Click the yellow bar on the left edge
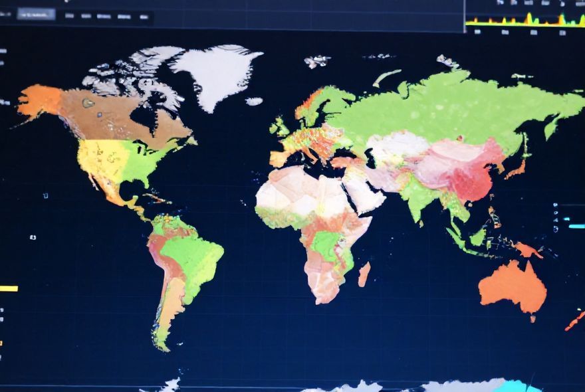 (9, 288)
